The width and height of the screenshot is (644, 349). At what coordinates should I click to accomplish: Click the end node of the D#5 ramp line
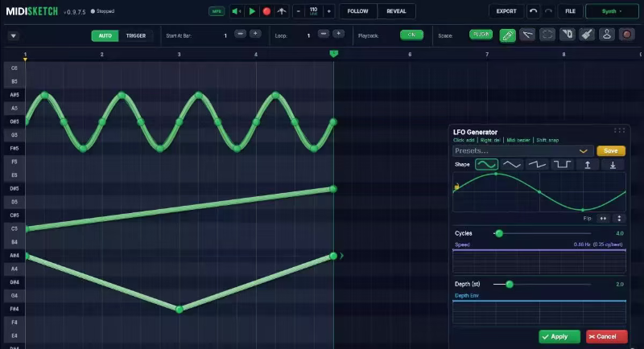333,189
